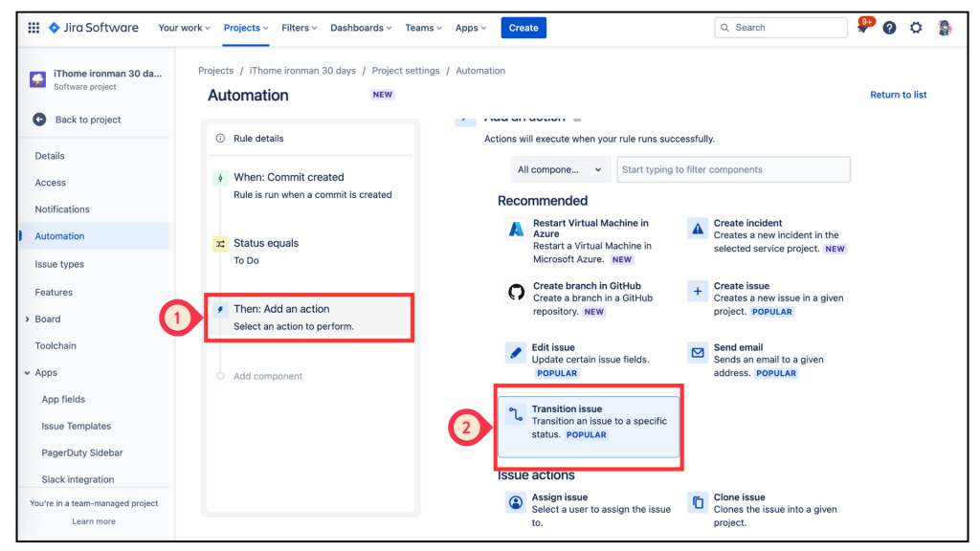
Task: Click the Projects breadcrumb link
Action: click(x=215, y=71)
